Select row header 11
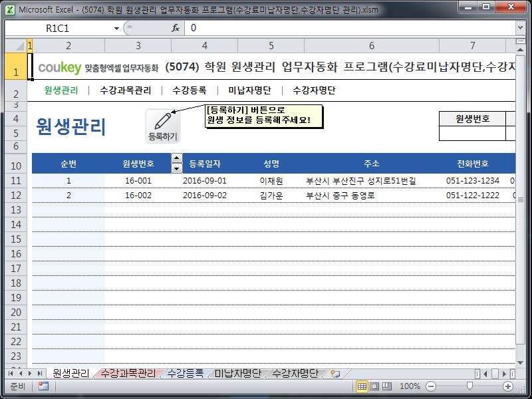Viewport: 532px width, 399px height. [x=16, y=180]
